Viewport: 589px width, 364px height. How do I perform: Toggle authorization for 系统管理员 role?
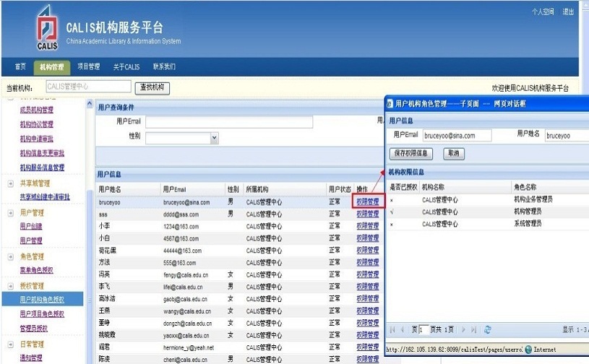click(392, 225)
